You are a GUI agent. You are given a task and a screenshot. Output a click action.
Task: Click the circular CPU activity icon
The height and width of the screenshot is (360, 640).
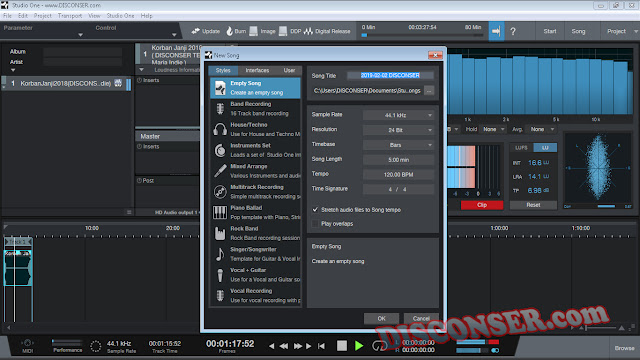(x=96, y=346)
